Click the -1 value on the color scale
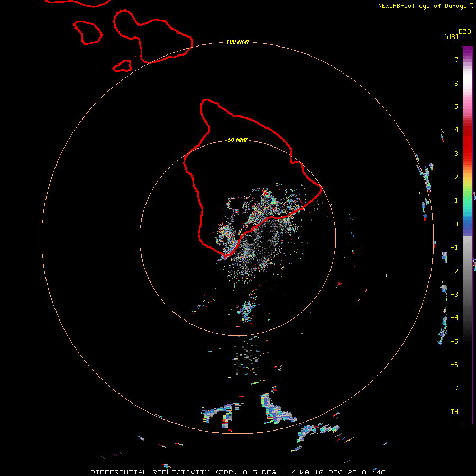Image resolution: width=476 pixels, height=476 pixels. point(454,248)
